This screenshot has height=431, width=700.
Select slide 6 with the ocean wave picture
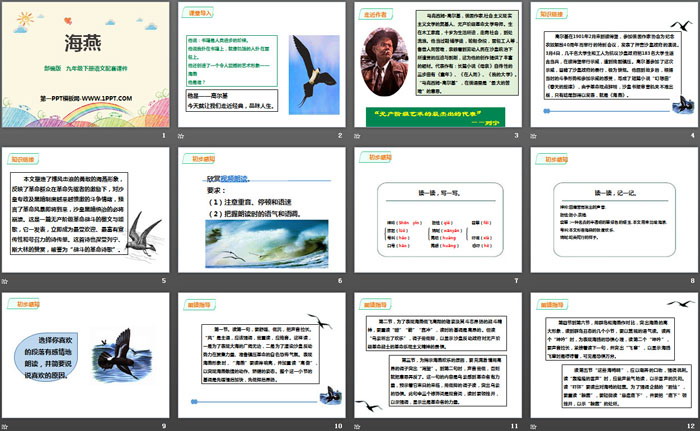click(262, 210)
